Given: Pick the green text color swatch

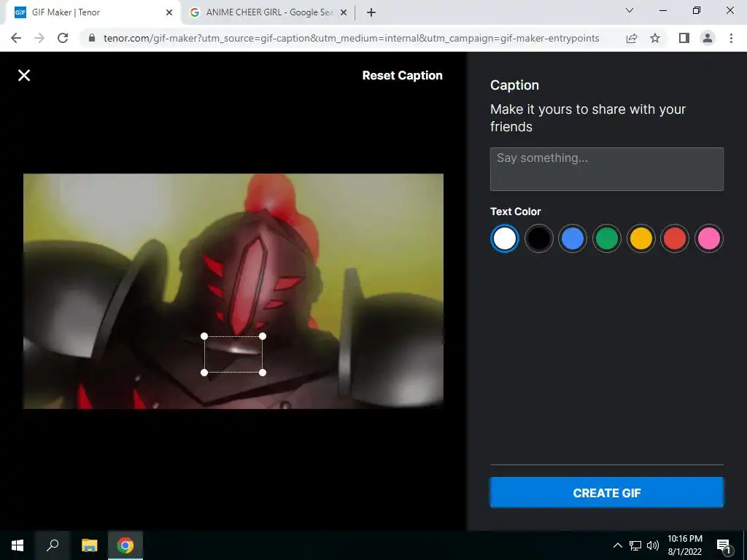Looking at the screenshot, I should [x=606, y=238].
